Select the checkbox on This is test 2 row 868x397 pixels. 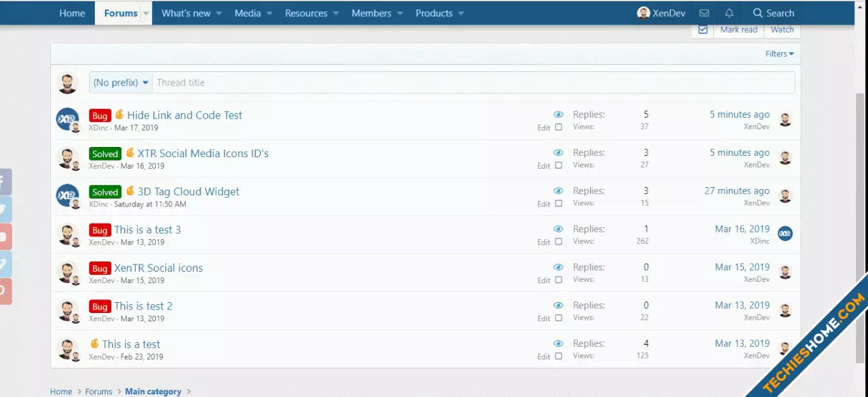(559, 318)
